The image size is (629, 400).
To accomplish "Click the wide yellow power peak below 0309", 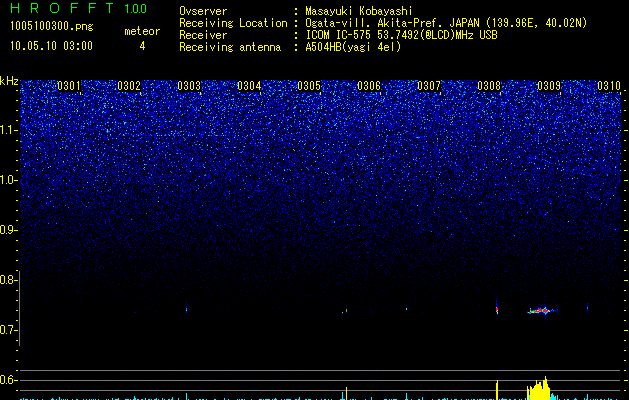I will [540, 388].
